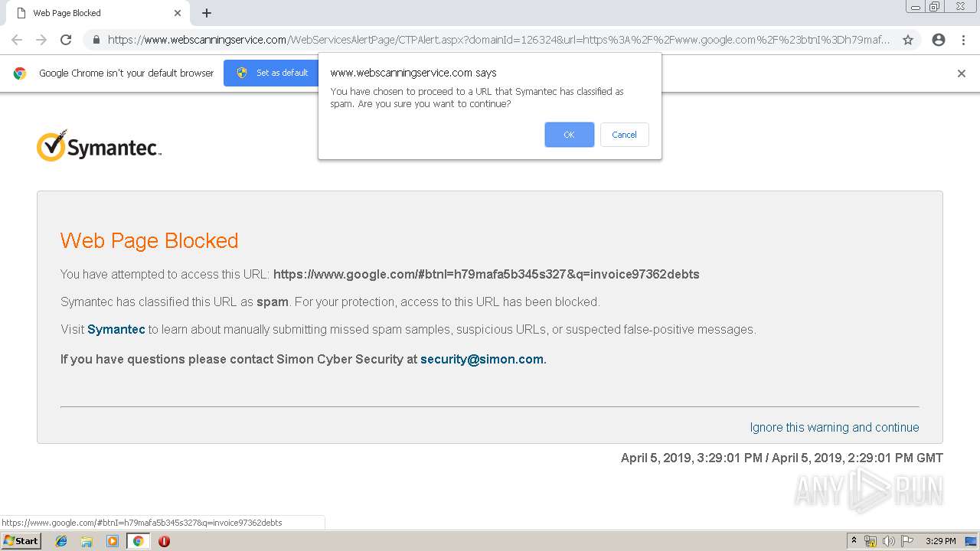
Task: Click the address bar URL field
Action: (498, 40)
